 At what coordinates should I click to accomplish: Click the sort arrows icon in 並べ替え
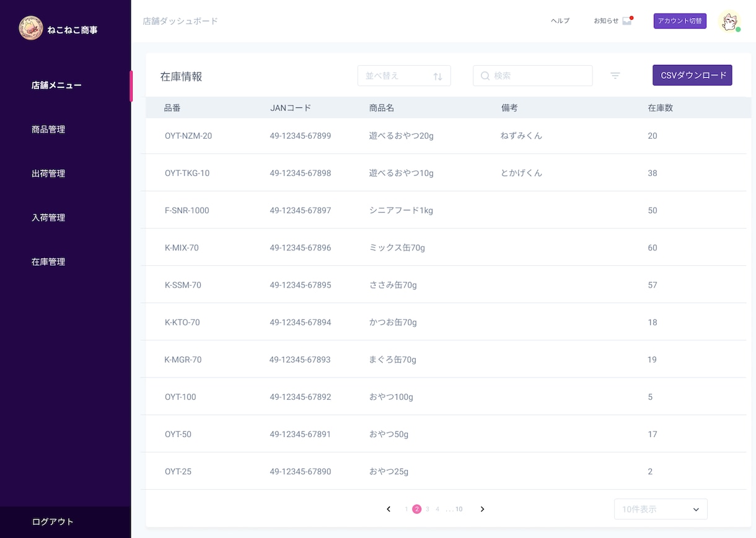[437, 76]
